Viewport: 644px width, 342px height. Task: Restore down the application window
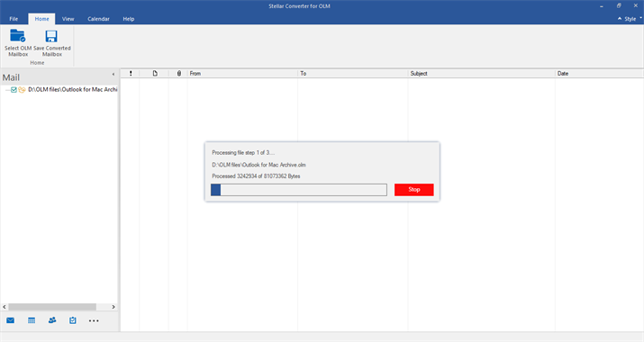coord(619,5)
